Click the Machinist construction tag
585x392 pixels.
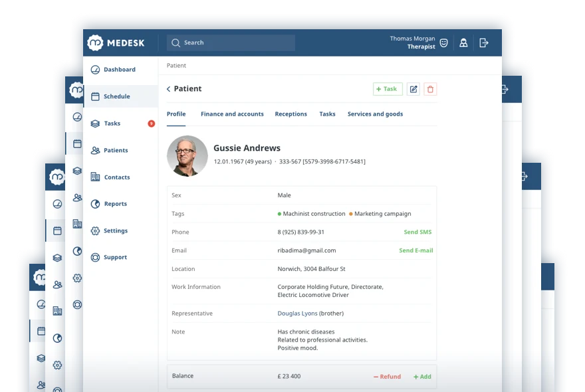tap(312, 214)
